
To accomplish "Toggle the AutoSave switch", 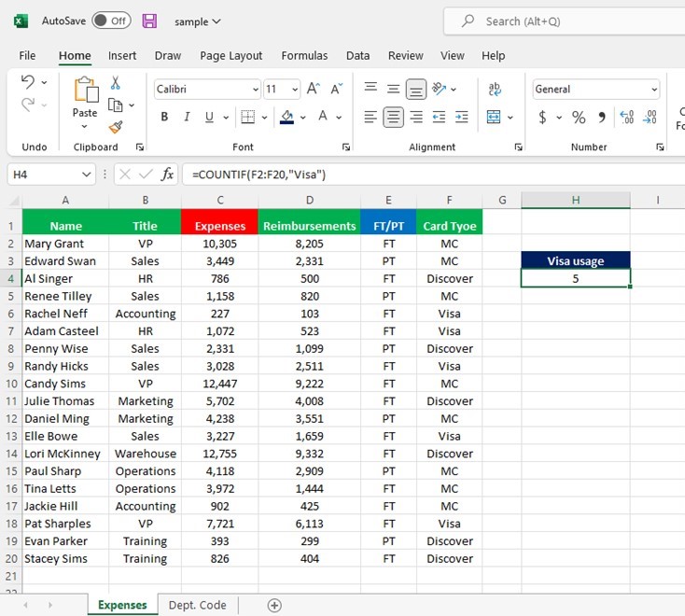I will click(x=111, y=21).
